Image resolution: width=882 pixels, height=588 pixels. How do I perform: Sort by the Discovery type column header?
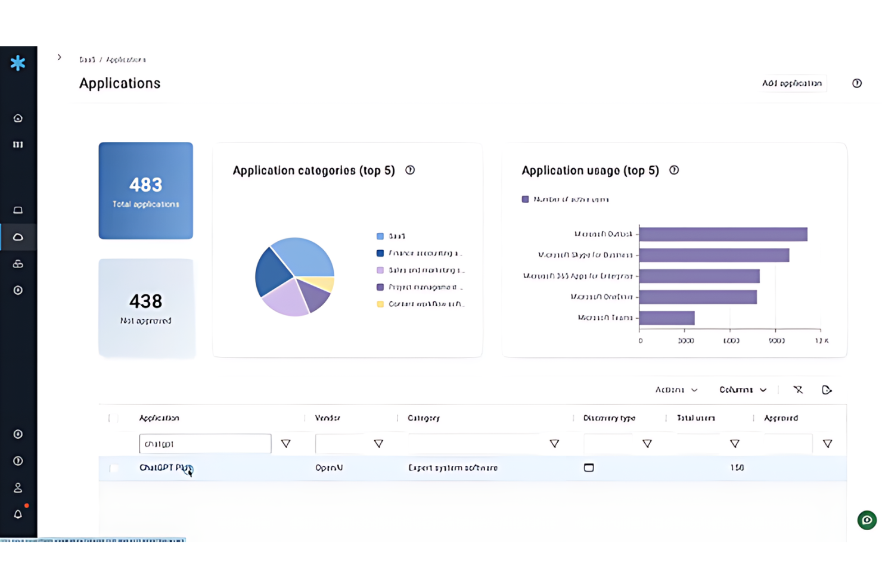pyautogui.click(x=610, y=418)
